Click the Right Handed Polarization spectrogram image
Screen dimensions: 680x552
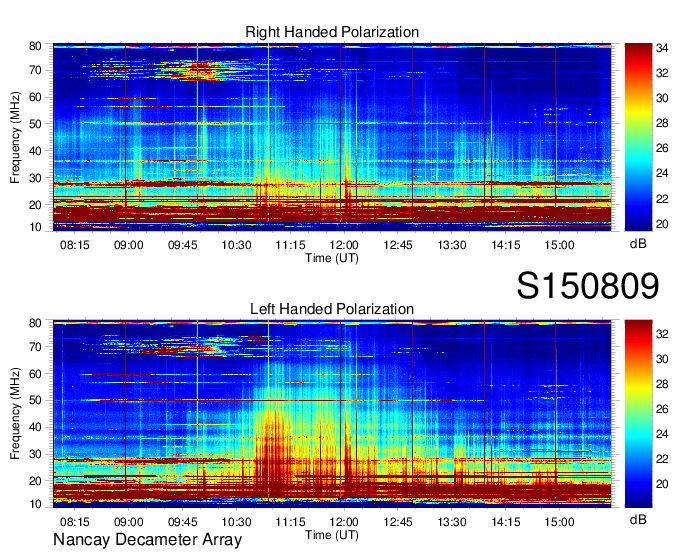pyautogui.click(x=332, y=137)
